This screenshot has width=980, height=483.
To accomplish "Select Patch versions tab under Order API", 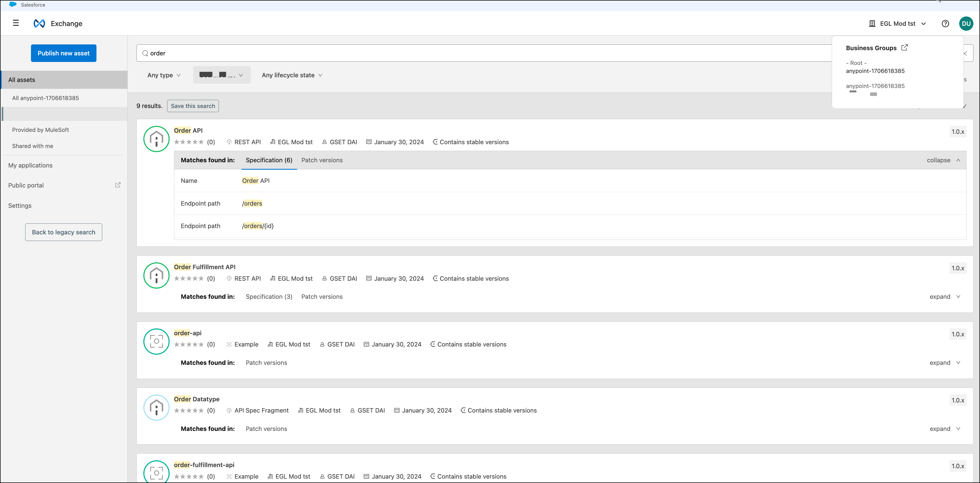I will (x=322, y=160).
